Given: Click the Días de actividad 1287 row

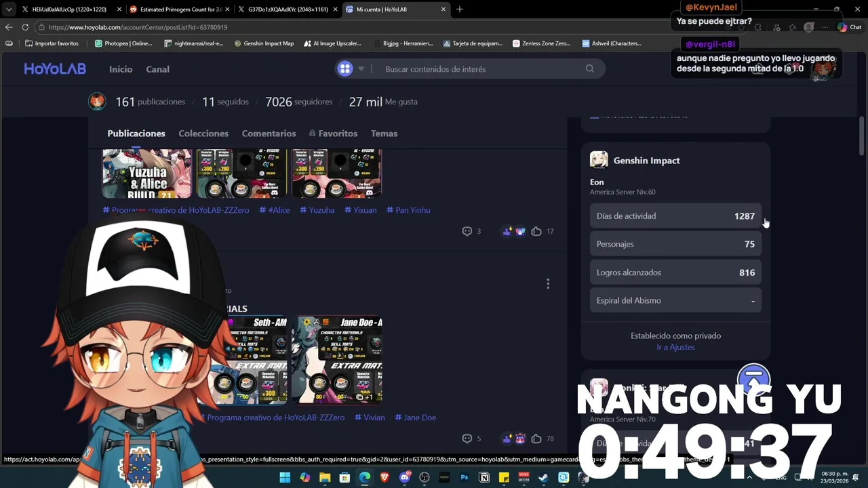Looking at the screenshot, I should [x=675, y=216].
